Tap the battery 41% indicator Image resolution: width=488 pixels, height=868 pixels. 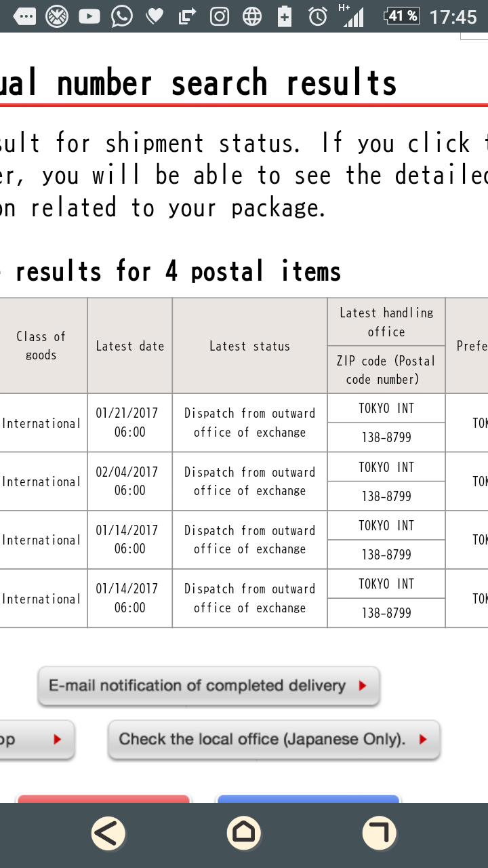click(401, 16)
